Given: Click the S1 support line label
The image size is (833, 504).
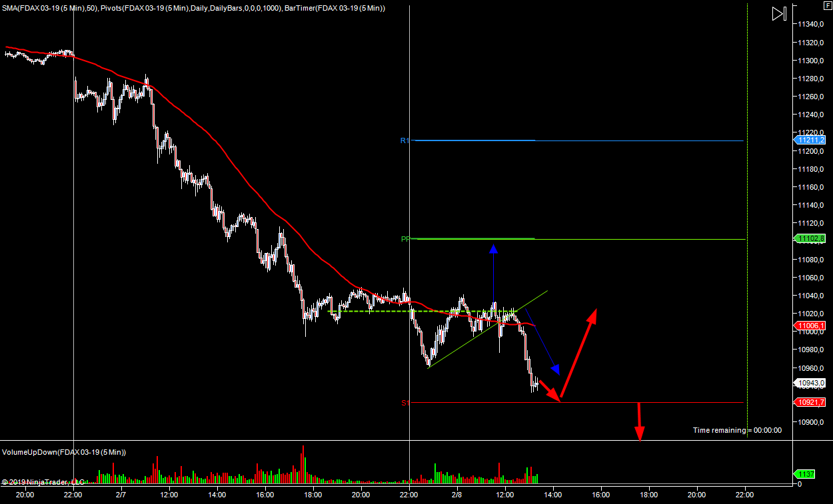Looking at the screenshot, I should click(404, 403).
